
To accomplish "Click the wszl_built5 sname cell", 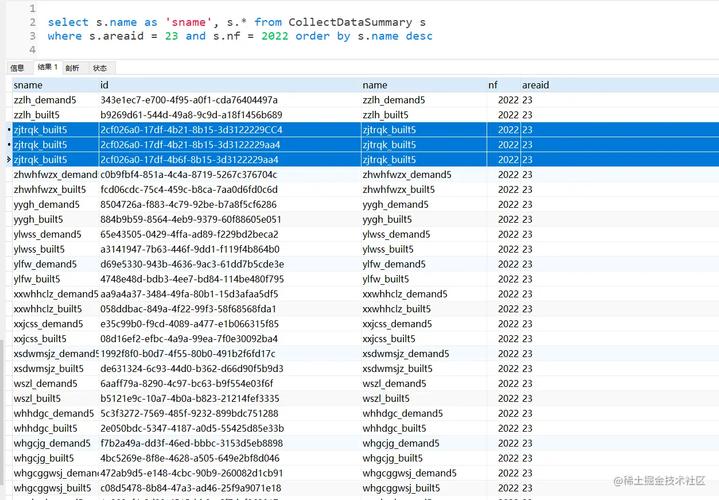I will click(x=37, y=399).
